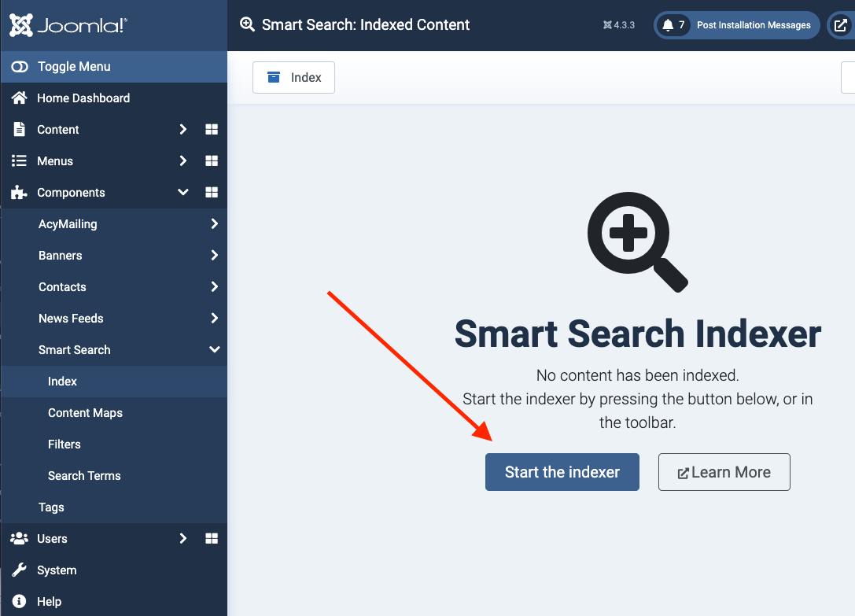Image resolution: width=855 pixels, height=616 pixels.
Task: Select Search Terms menu item
Action: (x=84, y=476)
